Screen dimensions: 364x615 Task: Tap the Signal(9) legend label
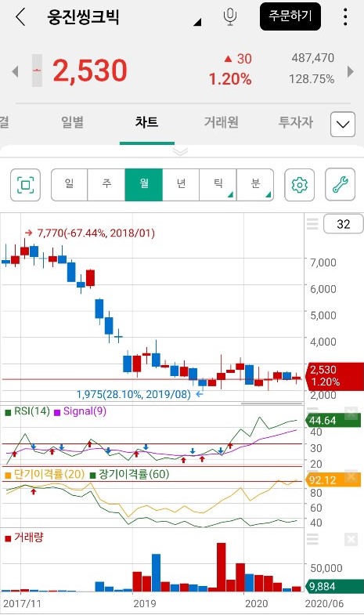coord(81,411)
